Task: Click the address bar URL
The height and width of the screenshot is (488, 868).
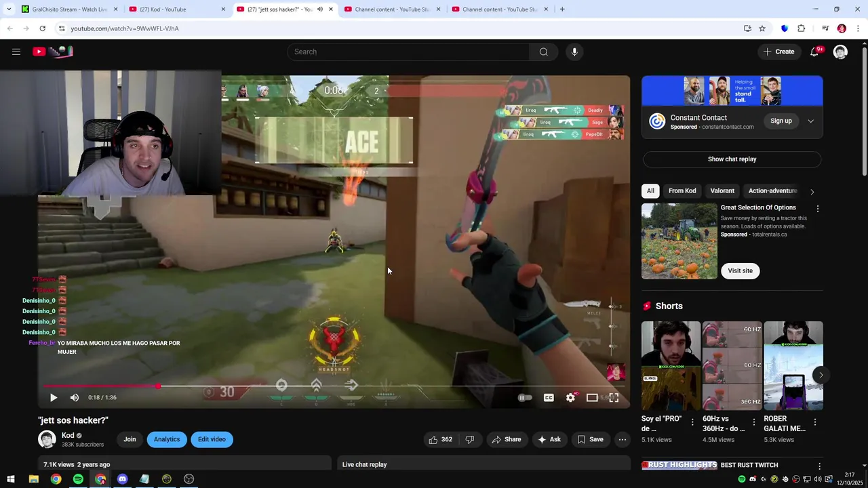Action: [125, 28]
